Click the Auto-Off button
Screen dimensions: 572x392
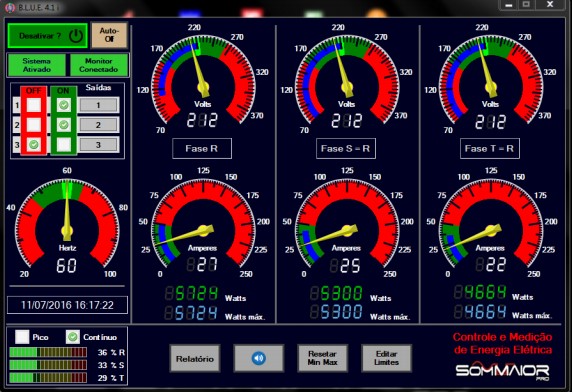click(x=109, y=35)
